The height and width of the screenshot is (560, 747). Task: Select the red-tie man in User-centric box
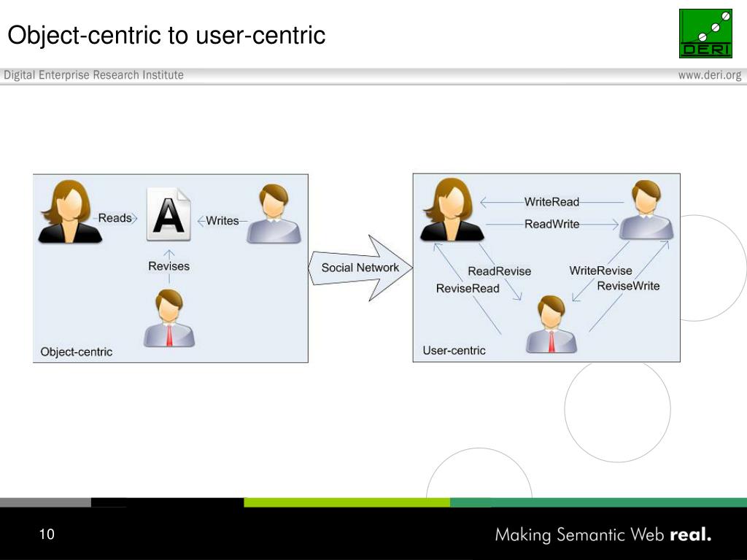point(551,324)
